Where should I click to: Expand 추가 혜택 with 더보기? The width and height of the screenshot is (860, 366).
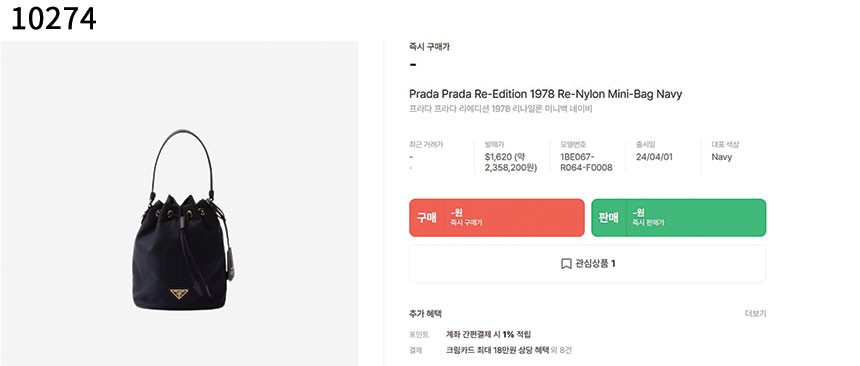tap(755, 314)
